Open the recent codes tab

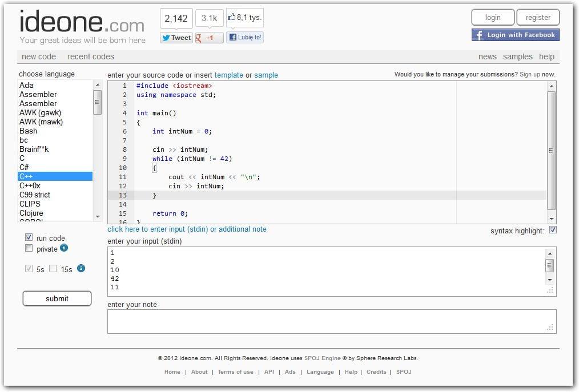(91, 56)
